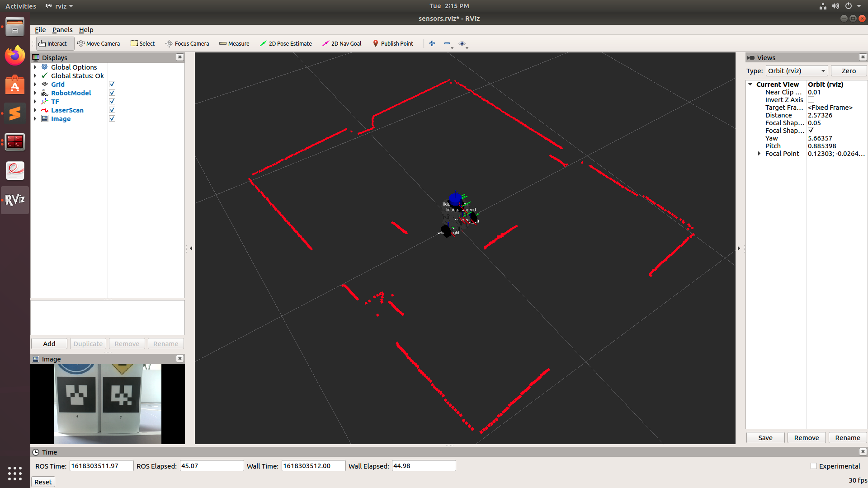
Task: Click the LaserScan display icon
Action: (45, 110)
